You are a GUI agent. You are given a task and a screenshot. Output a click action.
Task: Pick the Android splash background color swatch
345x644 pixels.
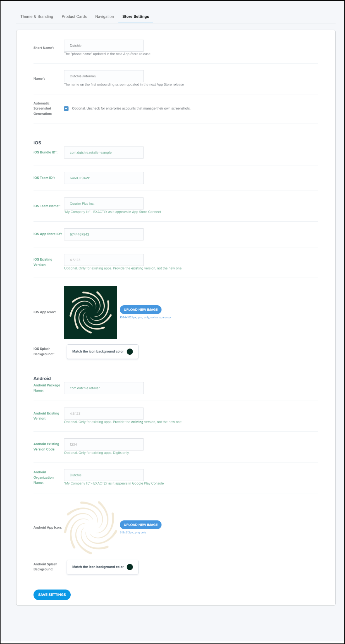coord(130,567)
